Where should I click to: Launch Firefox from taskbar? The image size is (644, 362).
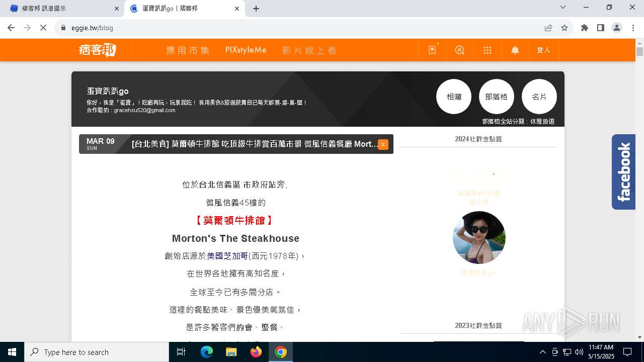[256, 352]
